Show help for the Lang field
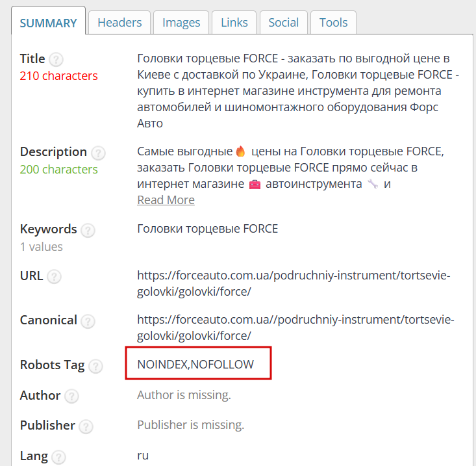The width and height of the screenshot is (476, 466). (x=59, y=456)
